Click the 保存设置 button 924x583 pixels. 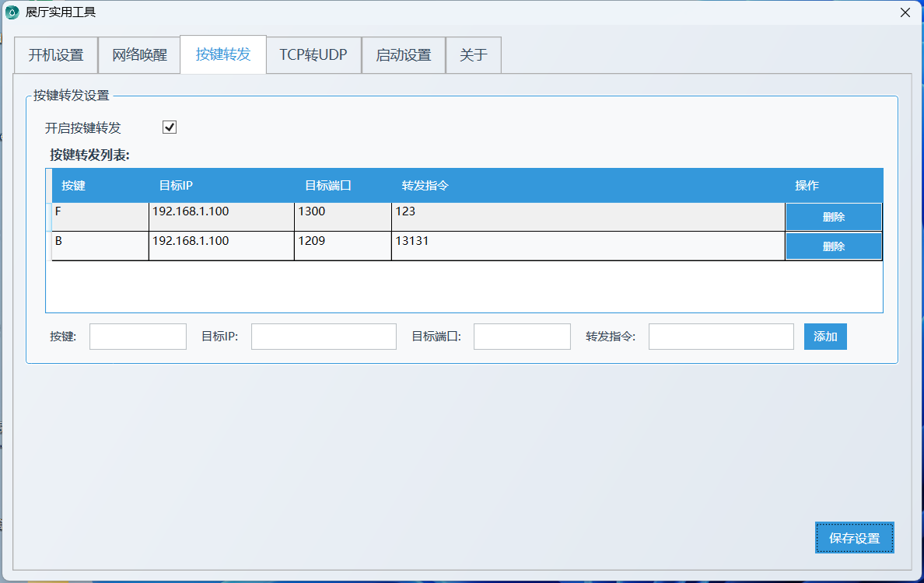tap(854, 538)
